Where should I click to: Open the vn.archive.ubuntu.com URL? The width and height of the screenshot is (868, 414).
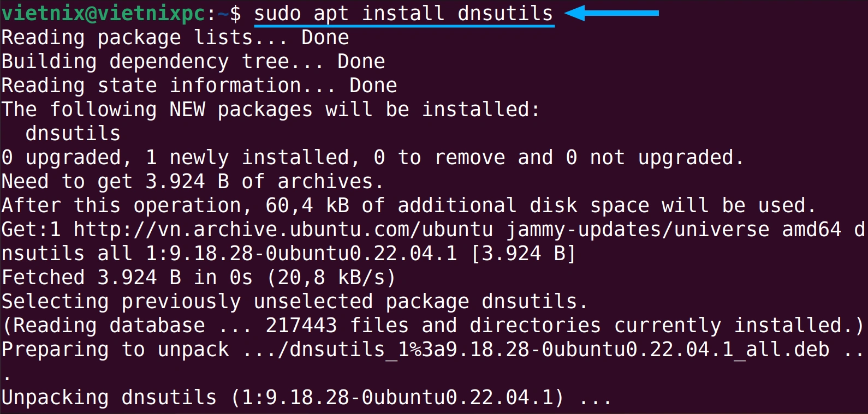pos(283,230)
